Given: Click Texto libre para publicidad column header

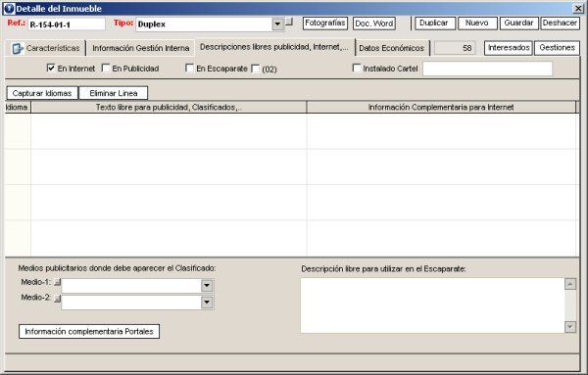Looking at the screenshot, I should click(169, 107).
